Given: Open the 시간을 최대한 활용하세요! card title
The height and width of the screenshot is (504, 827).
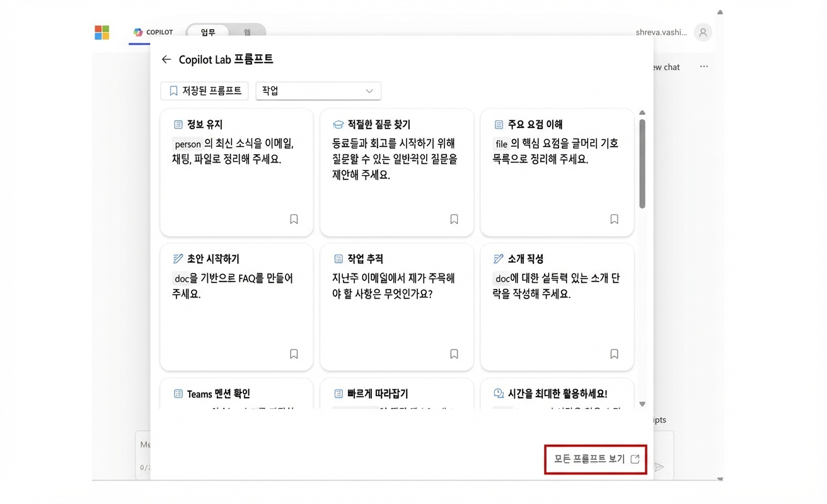Looking at the screenshot, I should [x=557, y=394].
